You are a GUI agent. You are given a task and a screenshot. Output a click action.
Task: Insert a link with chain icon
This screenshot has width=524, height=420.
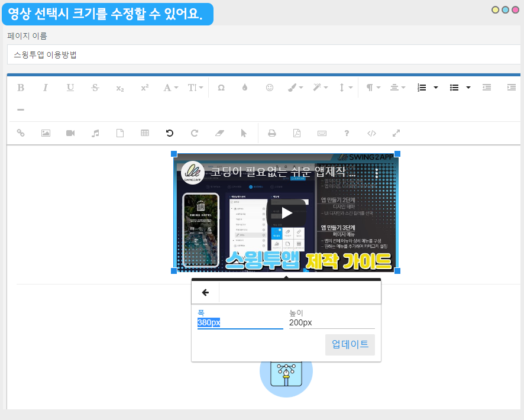(21, 133)
